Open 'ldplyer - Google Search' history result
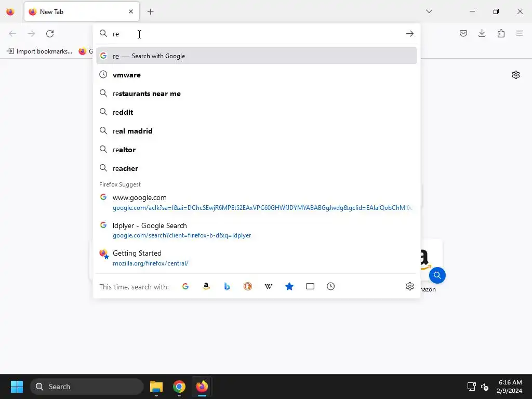This screenshot has width=532, height=399. [x=257, y=230]
